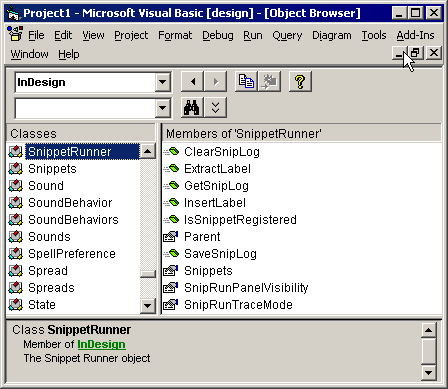Click the green method icon beside ClearSnipLog

point(171,152)
